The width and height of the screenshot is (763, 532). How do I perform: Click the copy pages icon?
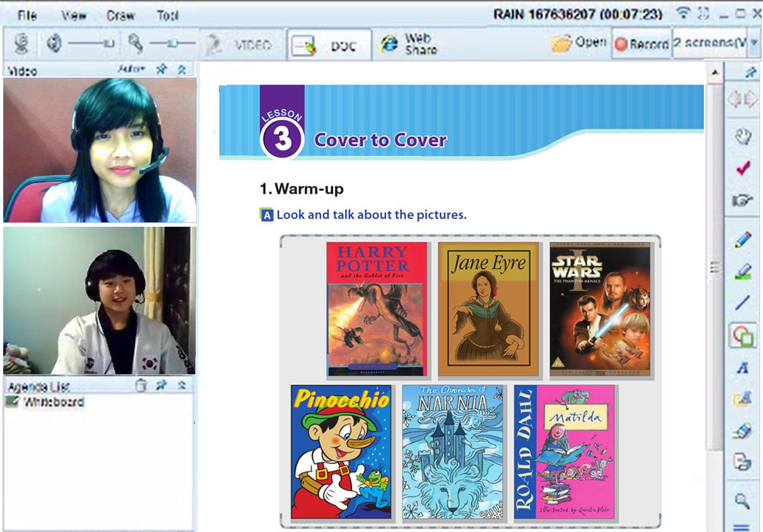743,462
